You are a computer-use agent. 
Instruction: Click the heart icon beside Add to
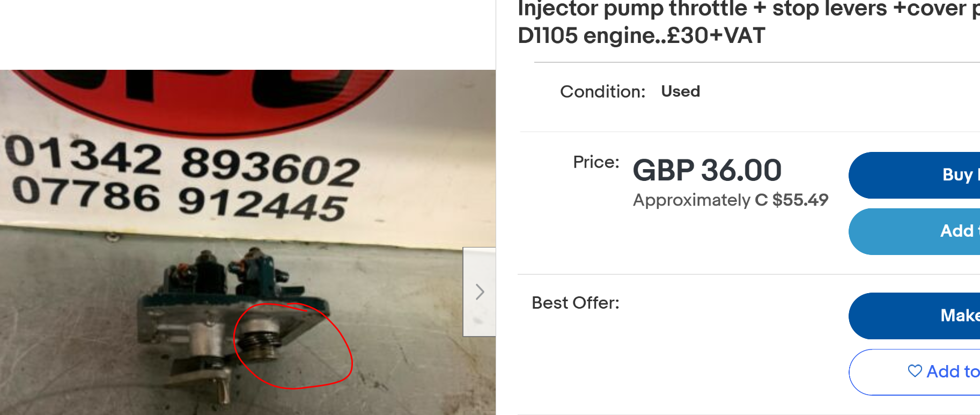point(915,371)
